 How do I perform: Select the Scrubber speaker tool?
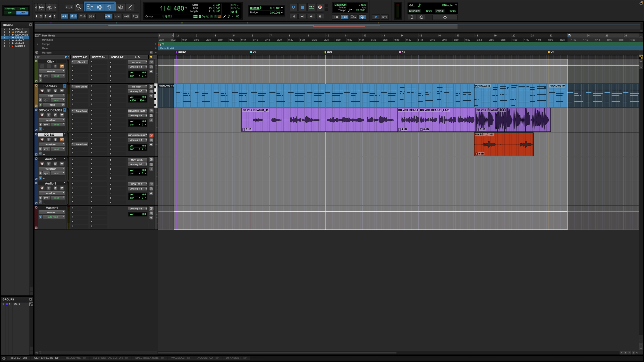(x=120, y=7)
